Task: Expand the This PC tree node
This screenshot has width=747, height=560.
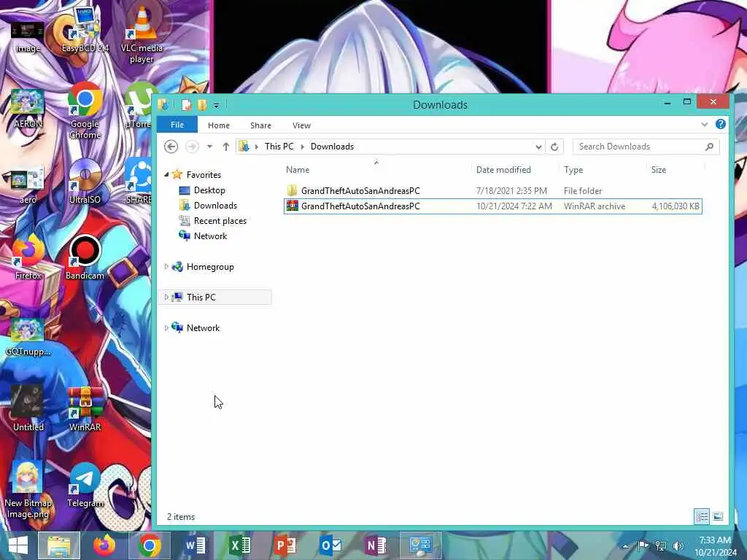Action: pyautogui.click(x=166, y=297)
